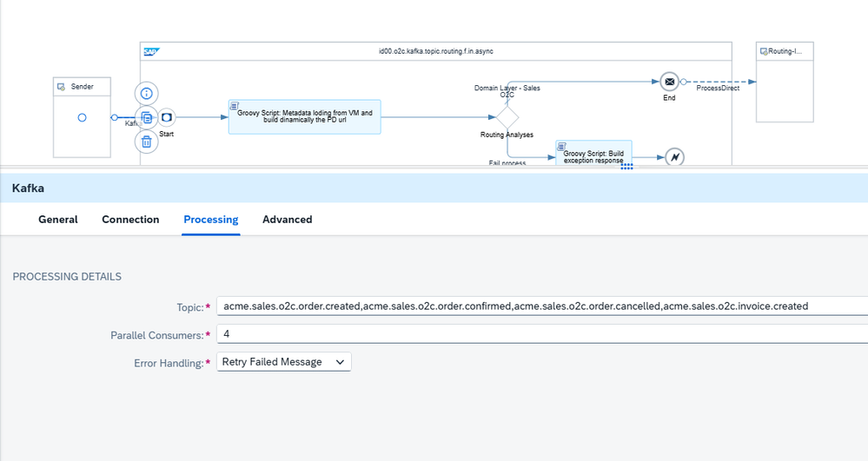The width and height of the screenshot is (868, 461).
Task: Click the Topic input field
Action: click(x=542, y=306)
